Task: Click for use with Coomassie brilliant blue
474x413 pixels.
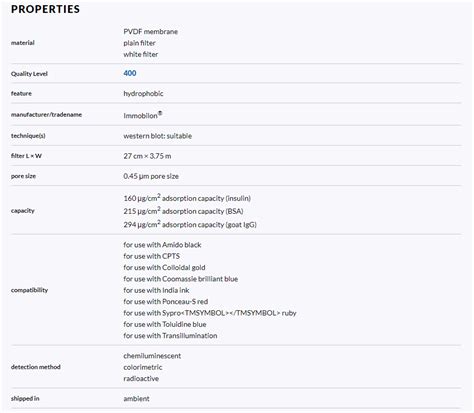Action: [181, 279]
